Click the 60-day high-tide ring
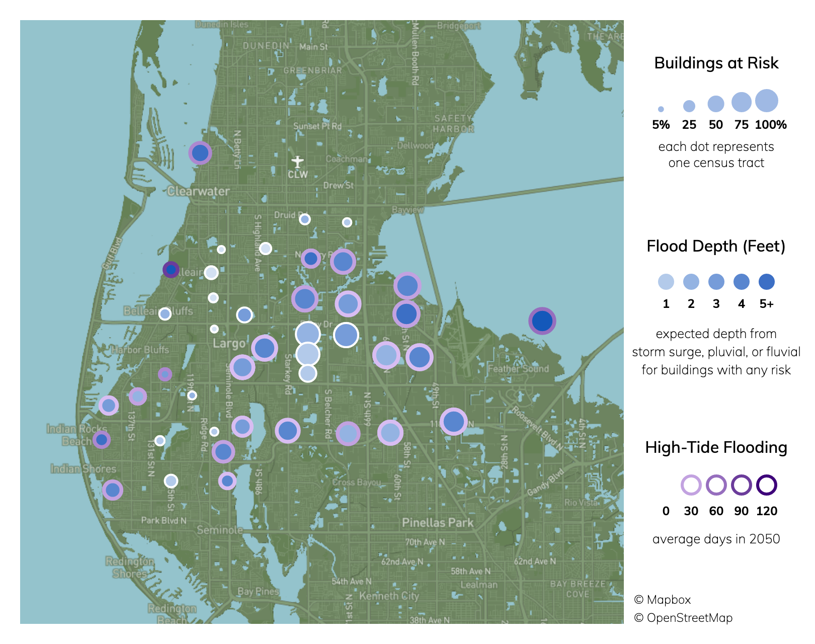This screenshot has height=644, width=815. point(716,486)
